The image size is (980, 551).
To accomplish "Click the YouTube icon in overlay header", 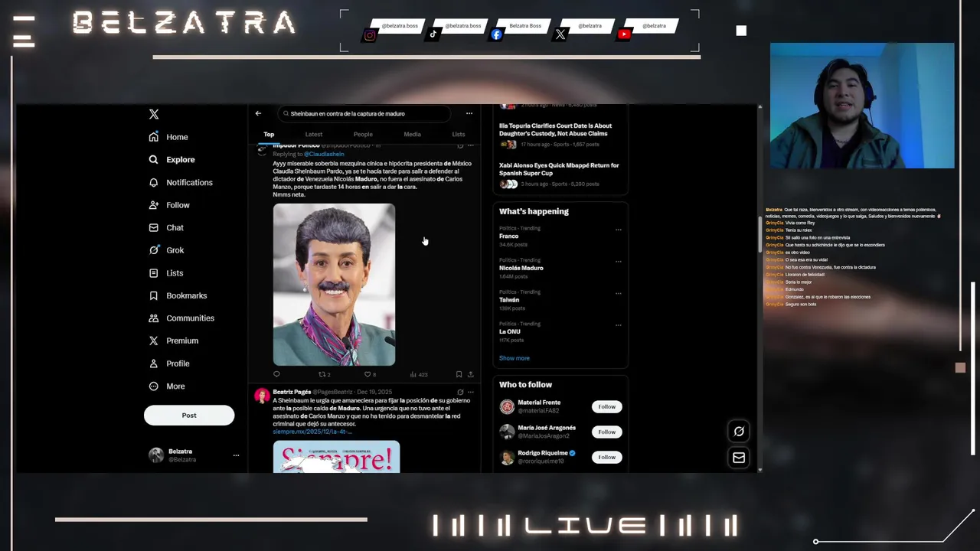I will click(x=624, y=34).
